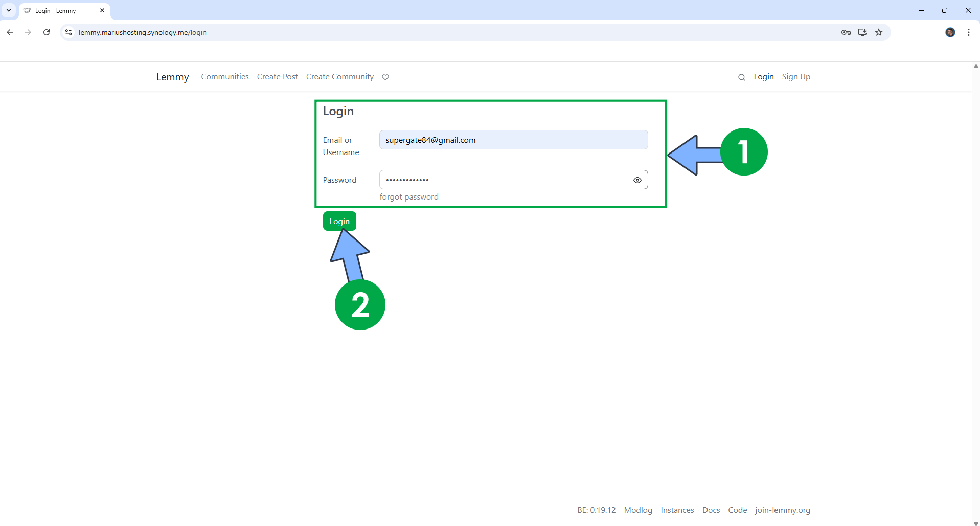Screen dimensions: 980x526
Task: Click Login link in top navbar
Action: pos(764,77)
